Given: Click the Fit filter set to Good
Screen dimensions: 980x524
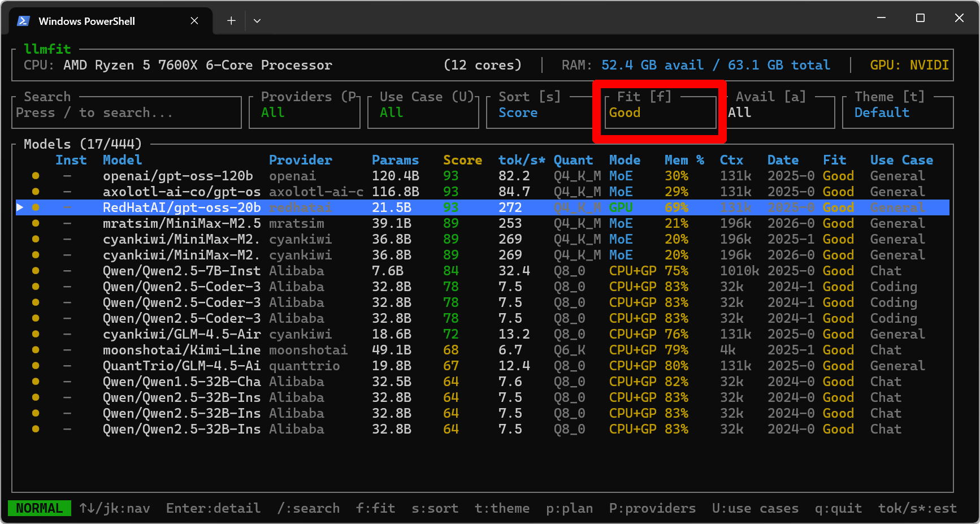Looking at the screenshot, I should coord(659,112).
